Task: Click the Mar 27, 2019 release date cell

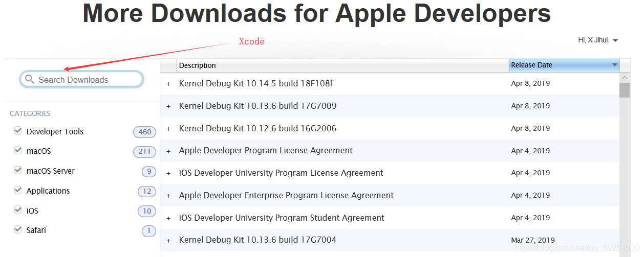Action: coord(533,240)
